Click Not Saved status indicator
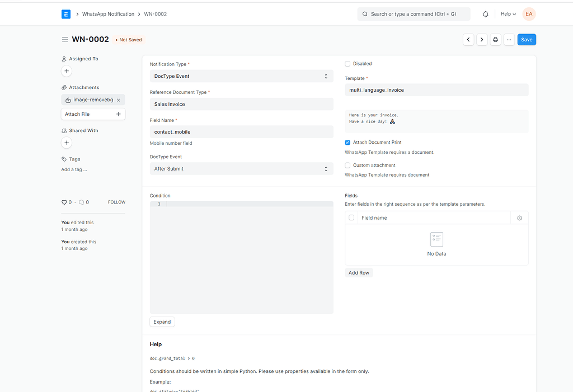573x392 pixels. pos(129,40)
